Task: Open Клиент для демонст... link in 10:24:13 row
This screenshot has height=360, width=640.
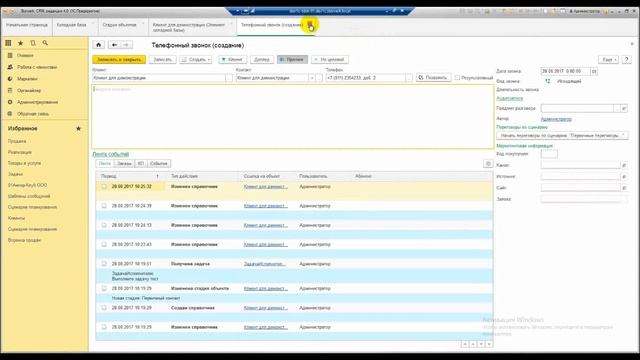Action: point(266,225)
